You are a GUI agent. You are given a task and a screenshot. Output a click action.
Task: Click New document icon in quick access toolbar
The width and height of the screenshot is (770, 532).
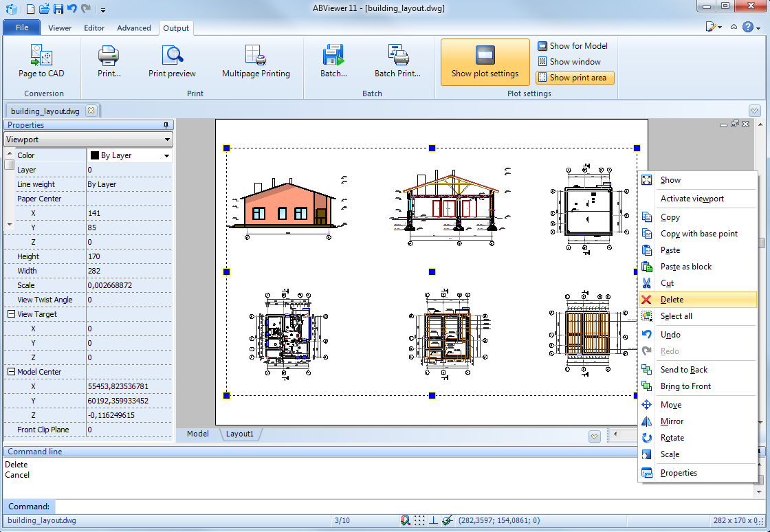click(30, 8)
